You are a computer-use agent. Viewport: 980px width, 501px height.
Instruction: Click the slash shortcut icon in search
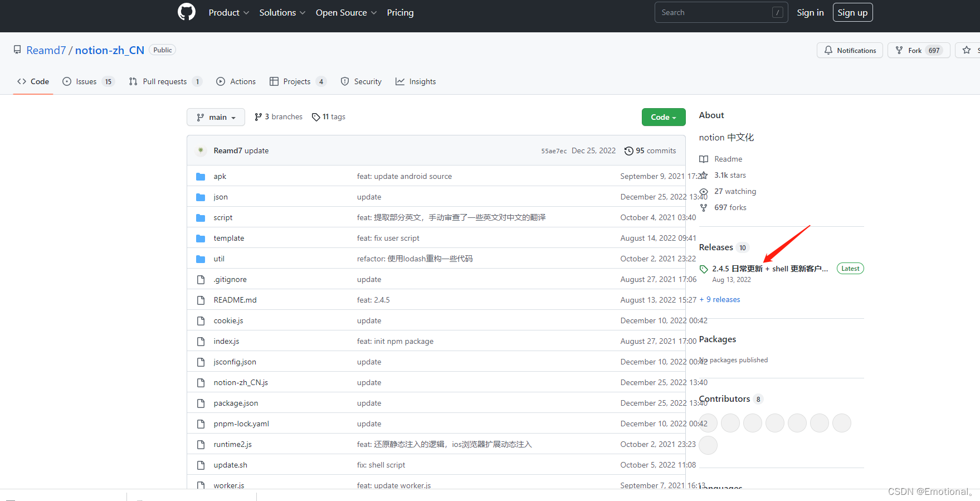778,12
